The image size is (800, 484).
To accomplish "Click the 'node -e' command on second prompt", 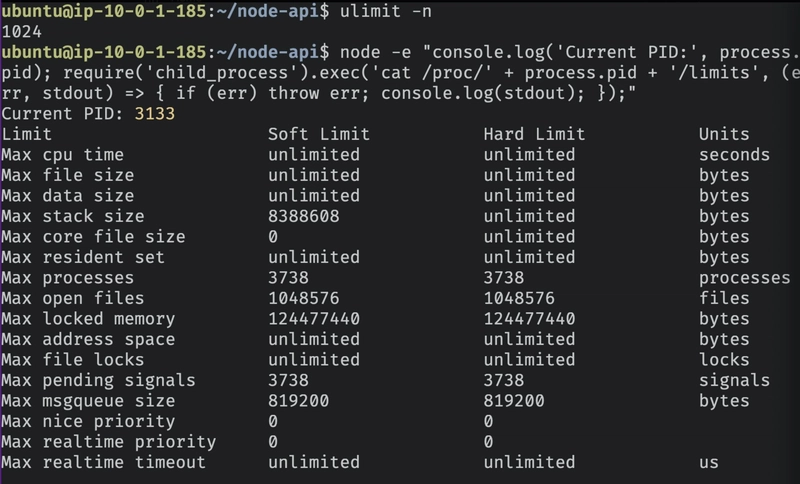I will tap(376, 52).
